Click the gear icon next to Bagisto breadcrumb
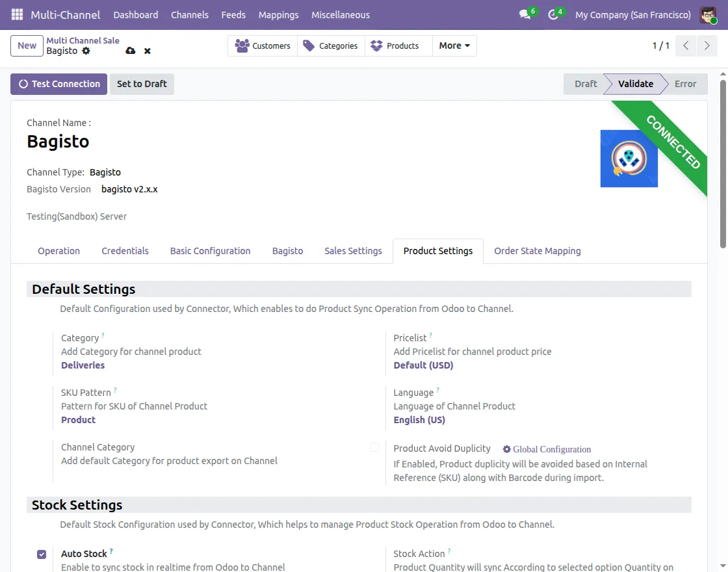Viewport: 728px width, 572px height. pyautogui.click(x=86, y=51)
